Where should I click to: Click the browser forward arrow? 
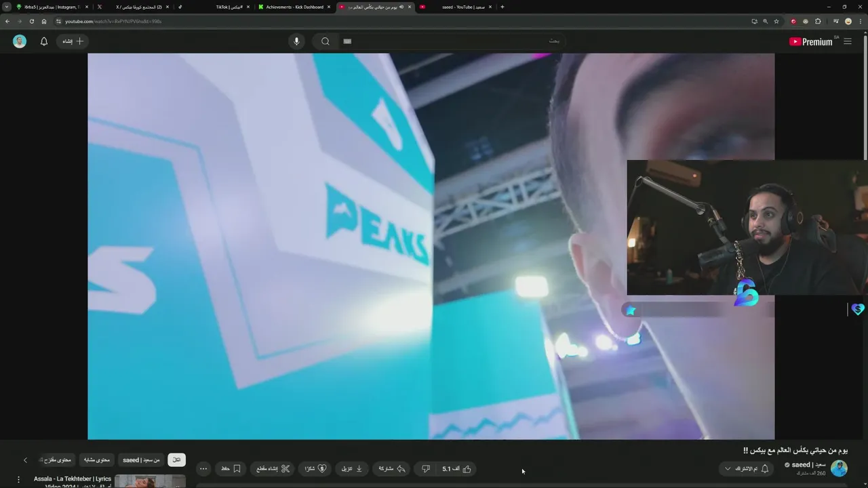[x=20, y=21]
